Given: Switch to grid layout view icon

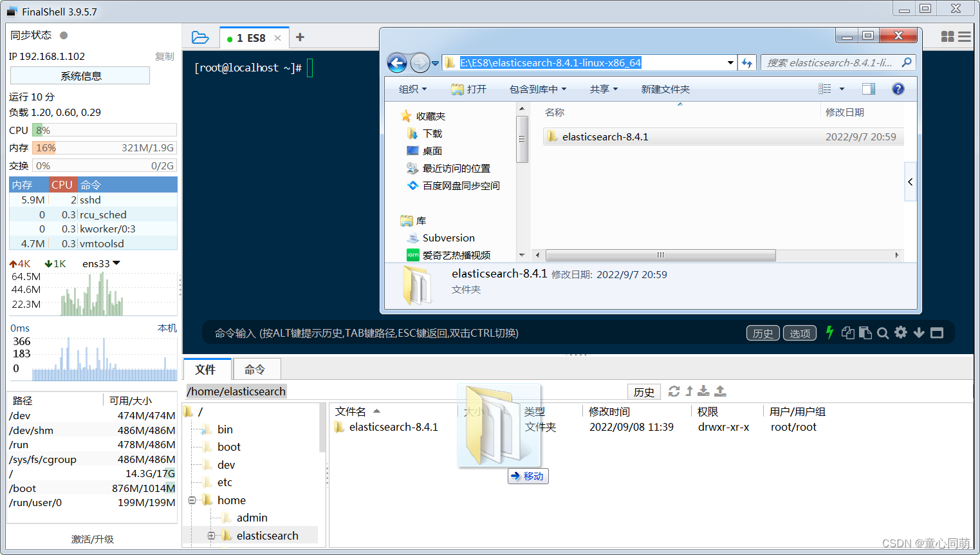Looking at the screenshot, I should point(947,37).
